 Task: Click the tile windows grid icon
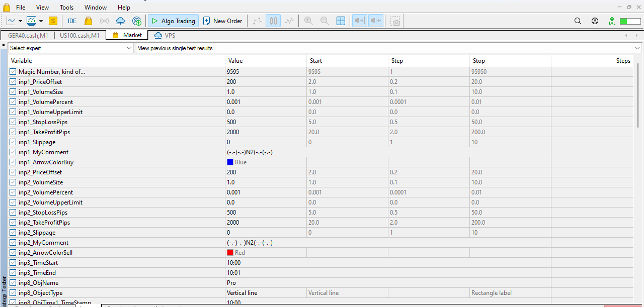[341, 21]
